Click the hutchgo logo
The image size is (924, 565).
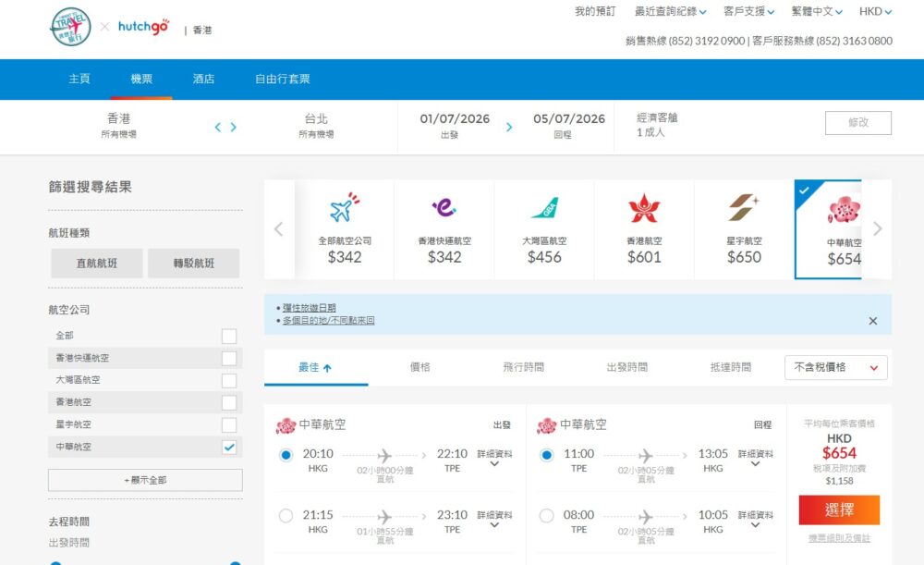(144, 27)
